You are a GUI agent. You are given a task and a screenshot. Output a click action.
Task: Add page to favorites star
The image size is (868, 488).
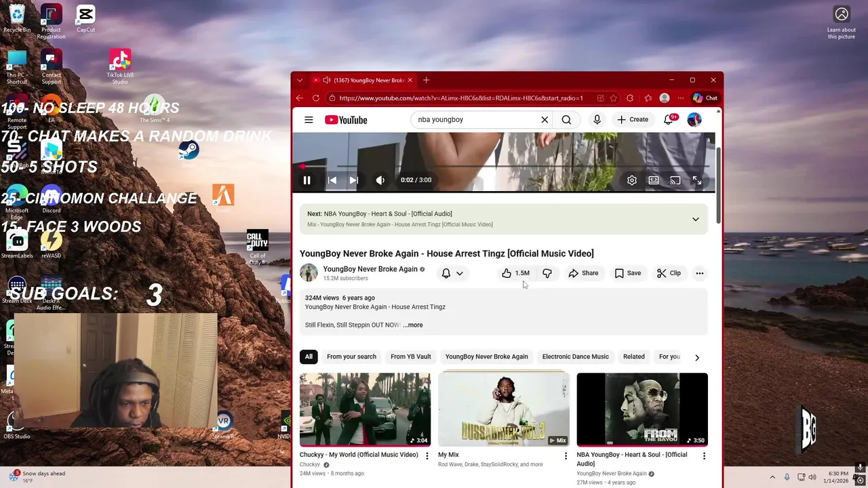pyautogui.click(x=613, y=98)
